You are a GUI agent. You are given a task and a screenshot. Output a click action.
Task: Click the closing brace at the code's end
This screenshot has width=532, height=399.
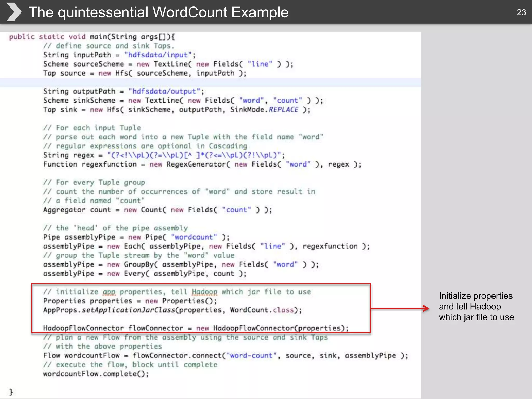click(11, 392)
